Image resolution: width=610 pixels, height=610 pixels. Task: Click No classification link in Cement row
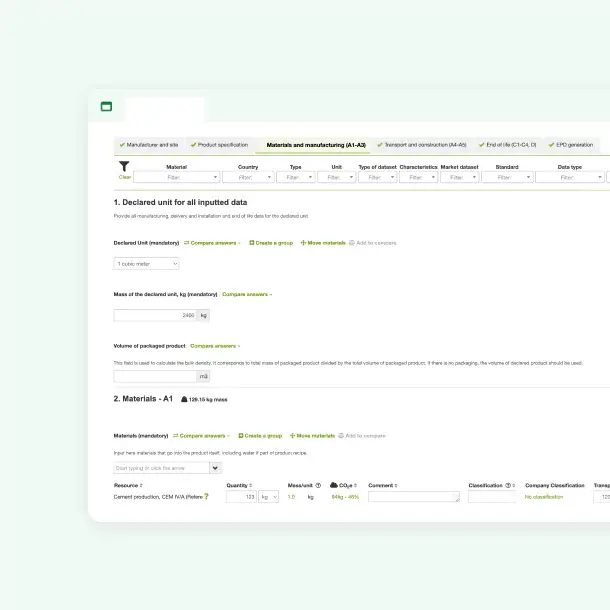click(x=544, y=497)
